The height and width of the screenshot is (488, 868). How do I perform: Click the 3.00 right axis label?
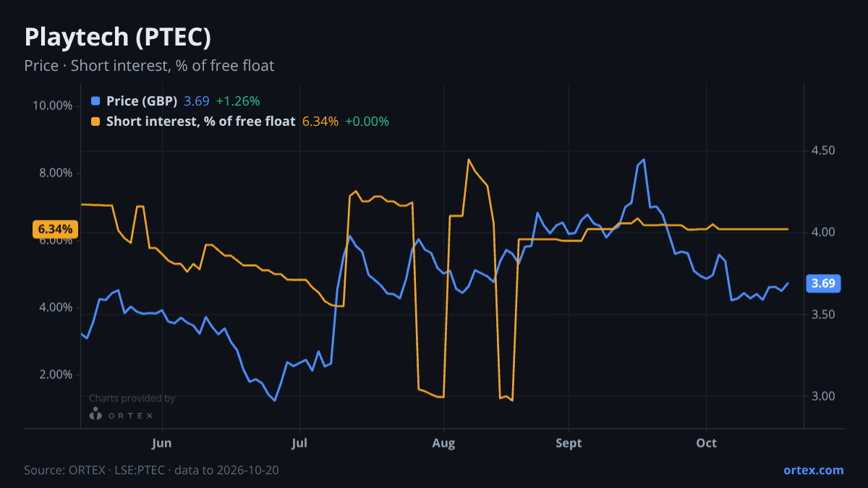(x=824, y=396)
